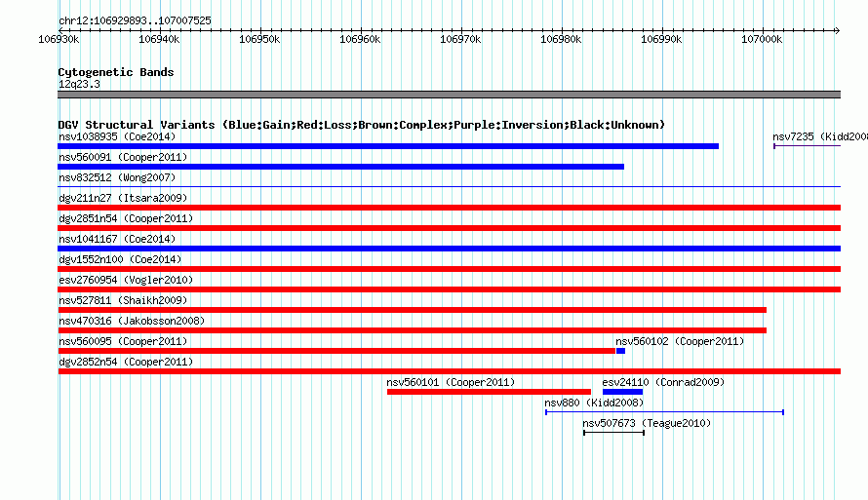
Task: Click the nsv560095 (Cooper2011) red bar
Action: click(336, 351)
